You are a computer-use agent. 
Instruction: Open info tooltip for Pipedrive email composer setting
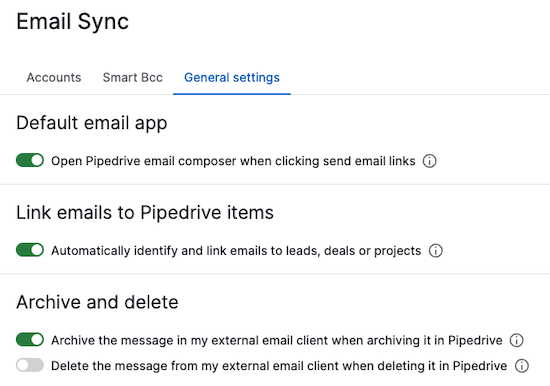click(x=429, y=161)
